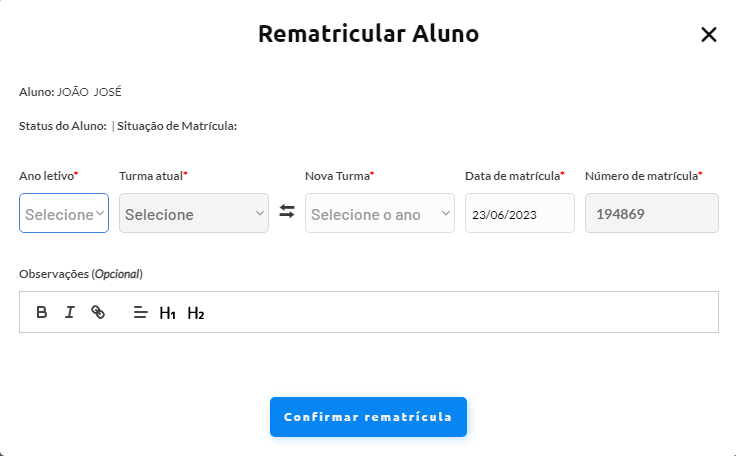
Task: Expand the Turma atual dropdown
Action: pyautogui.click(x=194, y=213)
